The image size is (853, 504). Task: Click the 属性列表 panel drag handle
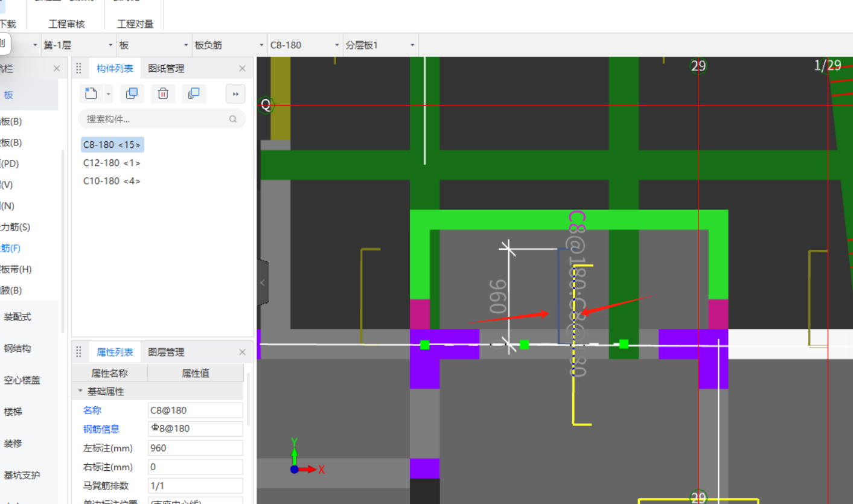(78, 352)
